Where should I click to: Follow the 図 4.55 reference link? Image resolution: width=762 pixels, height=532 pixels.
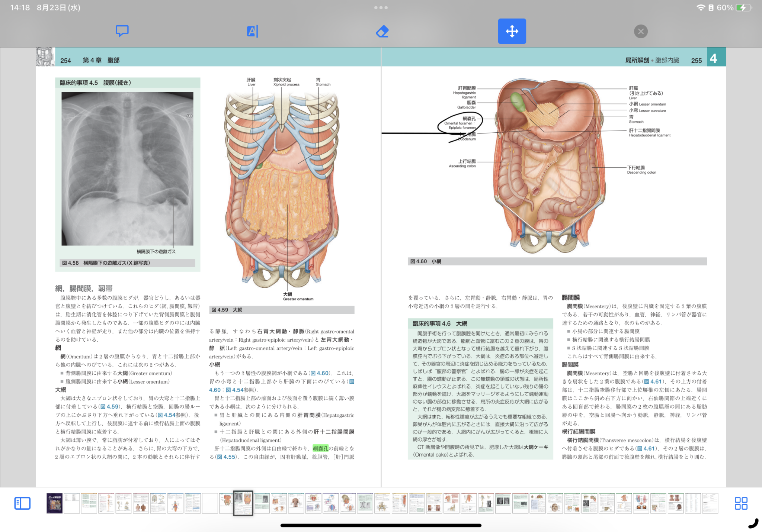(x=226, y=457)
